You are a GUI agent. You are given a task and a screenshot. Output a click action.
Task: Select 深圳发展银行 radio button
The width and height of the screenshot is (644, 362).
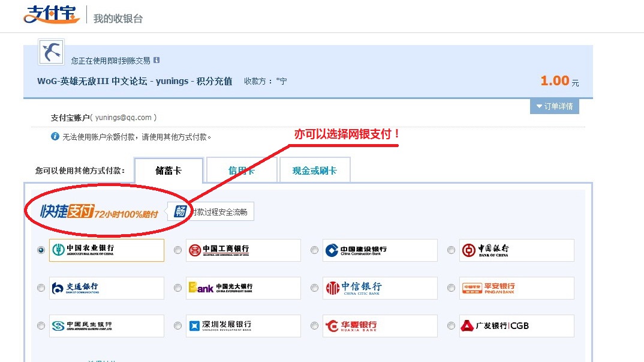click(178, 326)
